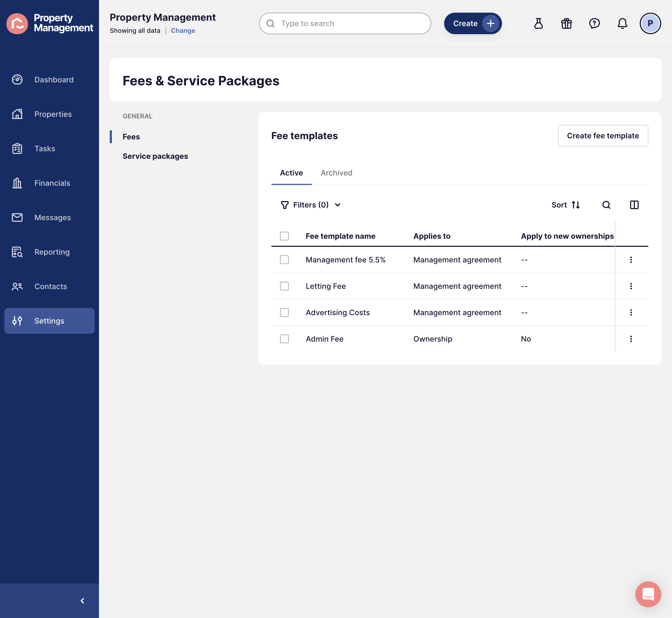672x618 pixels.
Task: Click the lab flask icon
Action: 538,23
